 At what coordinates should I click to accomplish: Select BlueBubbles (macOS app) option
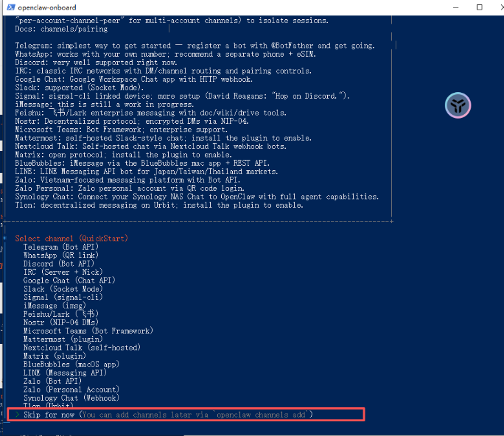[71, 364]
